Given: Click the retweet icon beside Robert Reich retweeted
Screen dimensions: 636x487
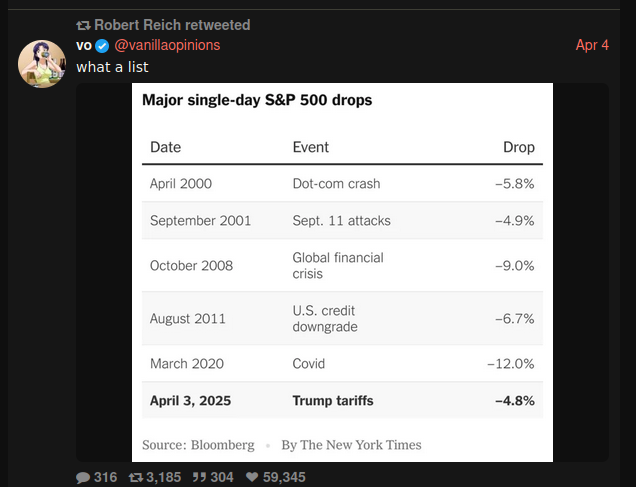Looking at the screenshot, I should [x=83, y=26].
